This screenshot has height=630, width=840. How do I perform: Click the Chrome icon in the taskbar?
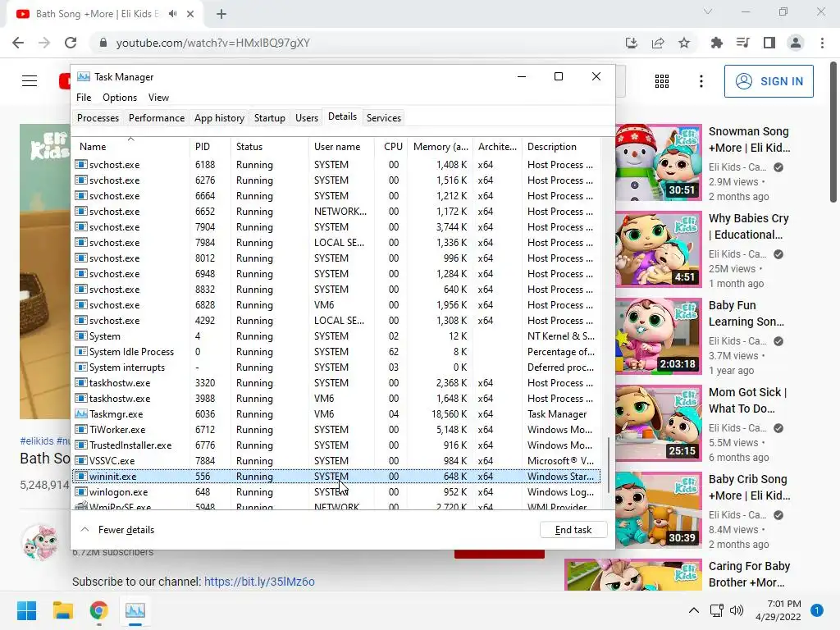click(x=98, y=610)
